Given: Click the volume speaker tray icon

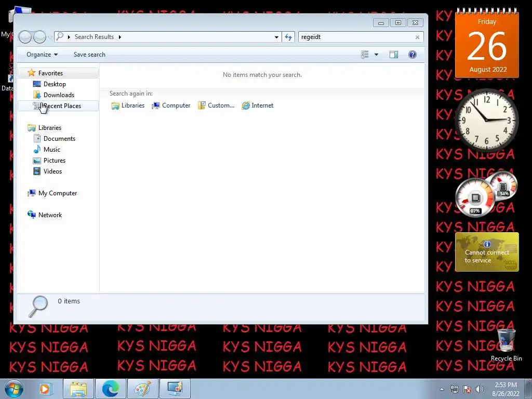Looking at the screenshot, I should coord(480,389).
